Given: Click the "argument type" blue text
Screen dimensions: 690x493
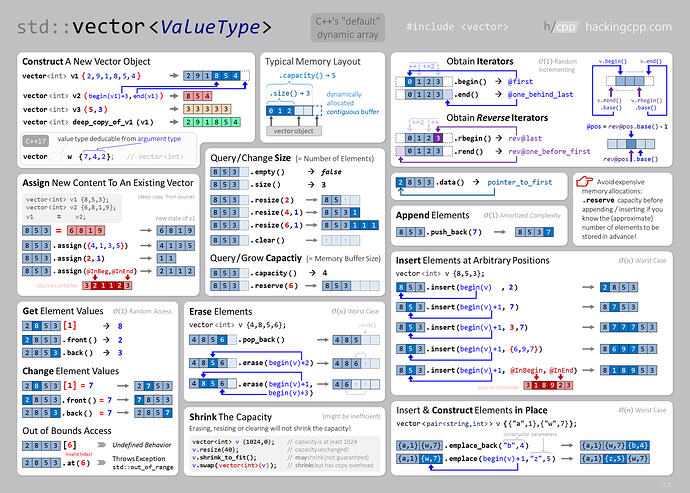Looking at the screenshot, I should coord(159,139).
